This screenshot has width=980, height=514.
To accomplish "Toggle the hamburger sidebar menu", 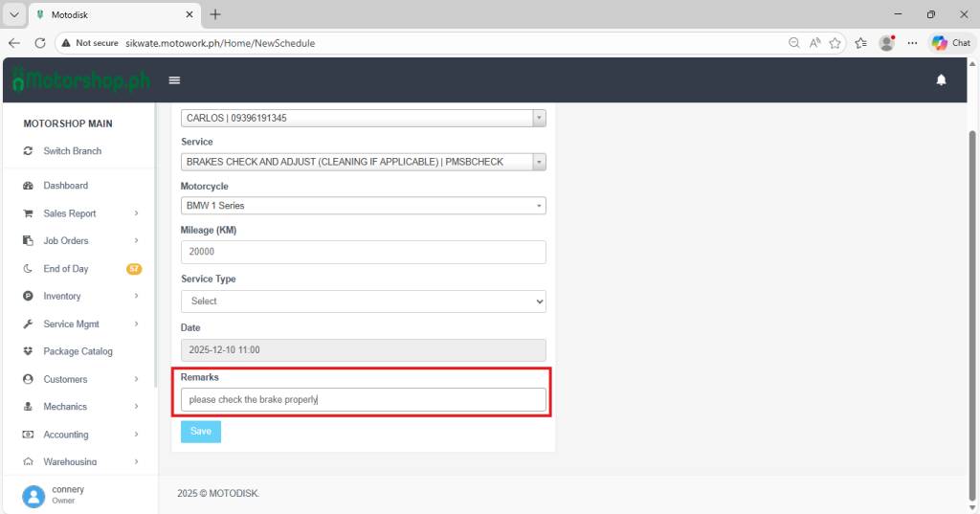I will pos(174,80).
